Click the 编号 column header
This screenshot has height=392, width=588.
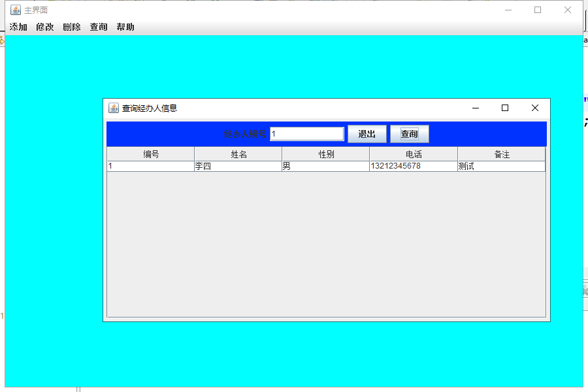151,154
